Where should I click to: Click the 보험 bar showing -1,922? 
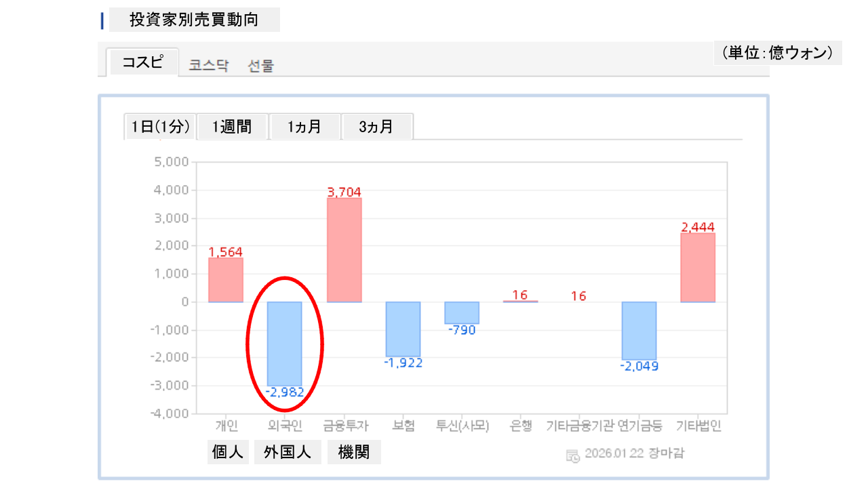click(403, 329)
